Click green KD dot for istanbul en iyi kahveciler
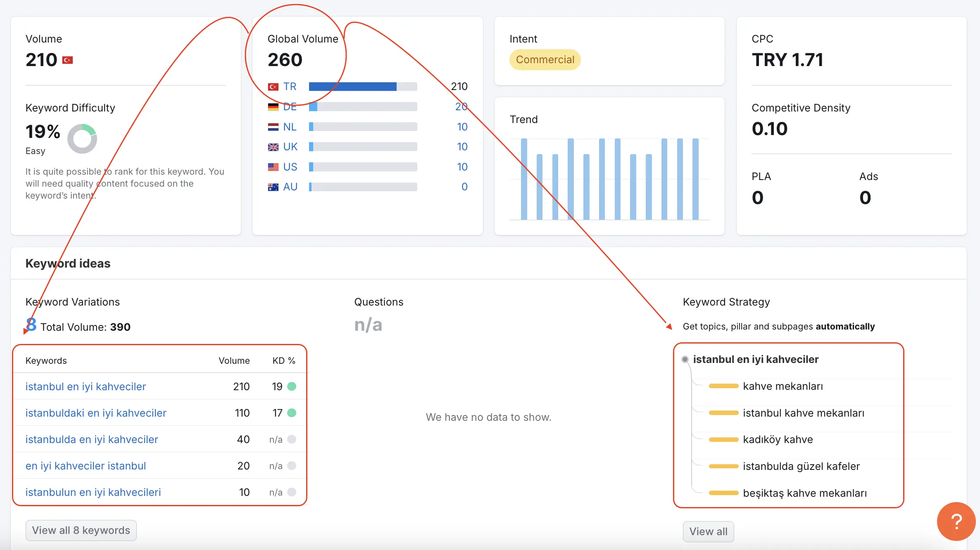 292,386
